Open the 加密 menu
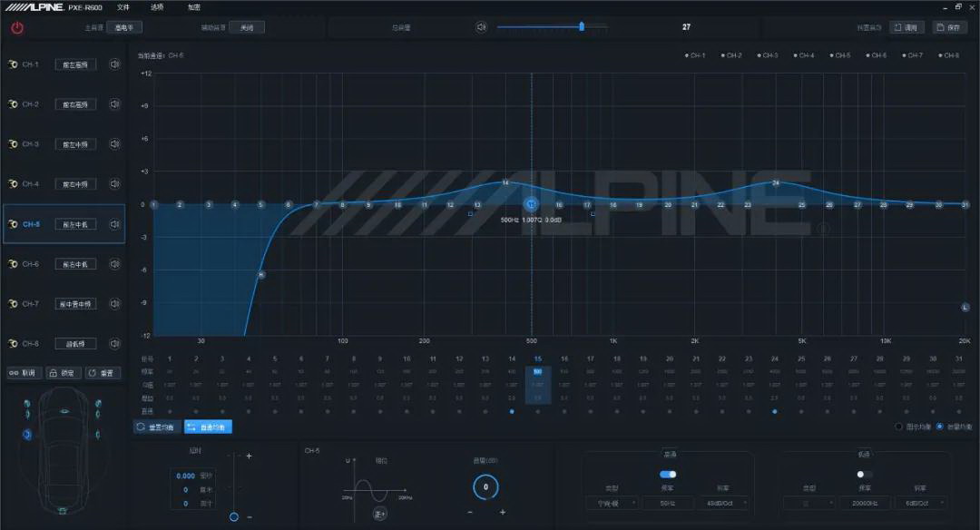980x530 pixels. point(194,7)
